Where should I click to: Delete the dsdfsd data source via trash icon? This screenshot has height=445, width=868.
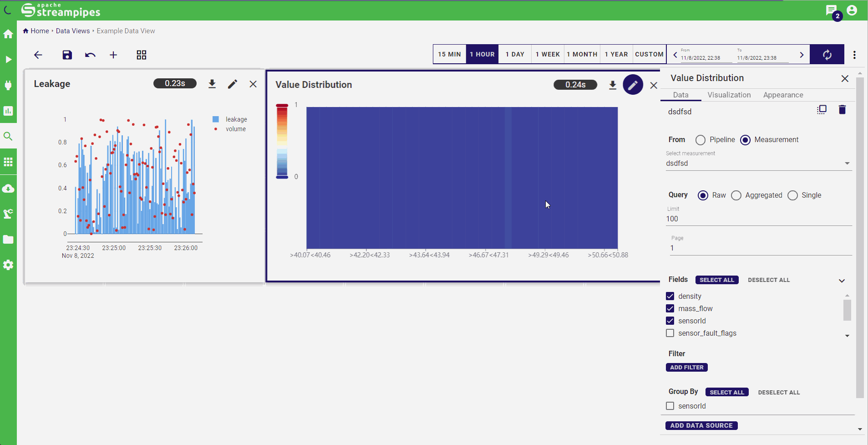pyautogui.click(x=842, y=110)
